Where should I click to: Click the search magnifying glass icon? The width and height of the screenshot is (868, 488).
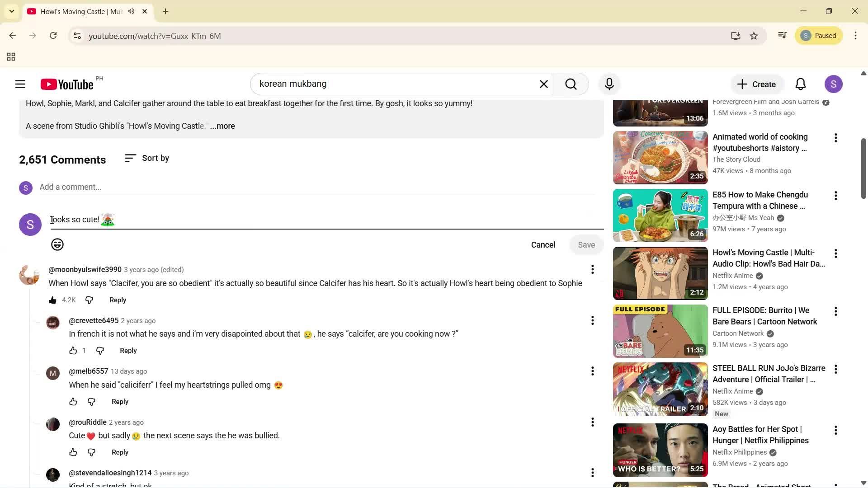[571, 84]
